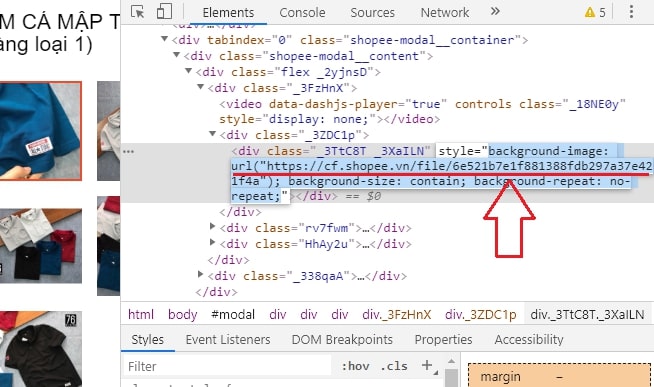The image size is (654, 387).
Task: Expand the _338qaA div node
Action: pos(201,274)
